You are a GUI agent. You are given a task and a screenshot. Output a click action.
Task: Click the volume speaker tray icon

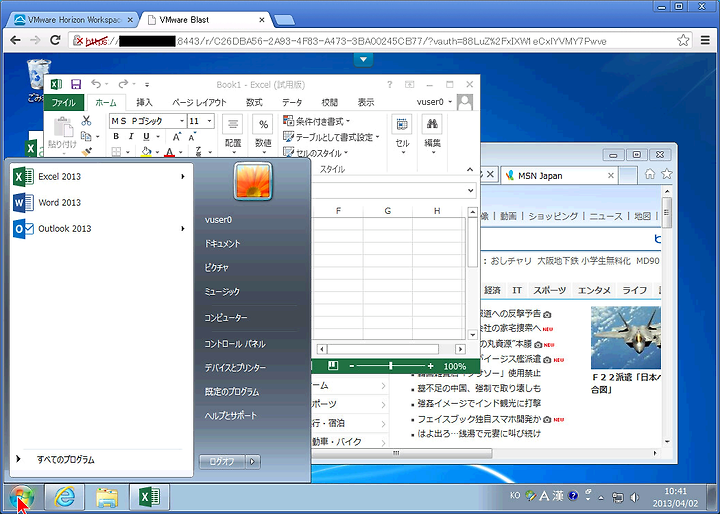coord(635,497)
